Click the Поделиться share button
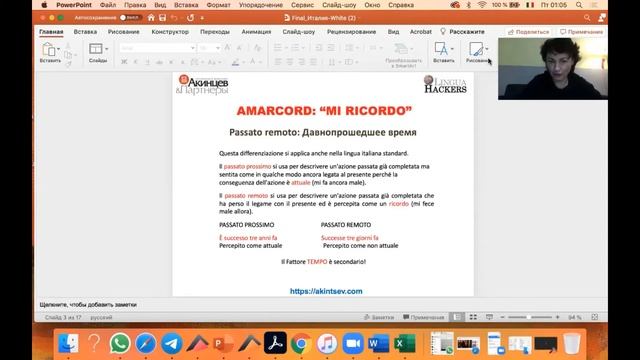Screen dimensions: 640x360 pos(529,32)
